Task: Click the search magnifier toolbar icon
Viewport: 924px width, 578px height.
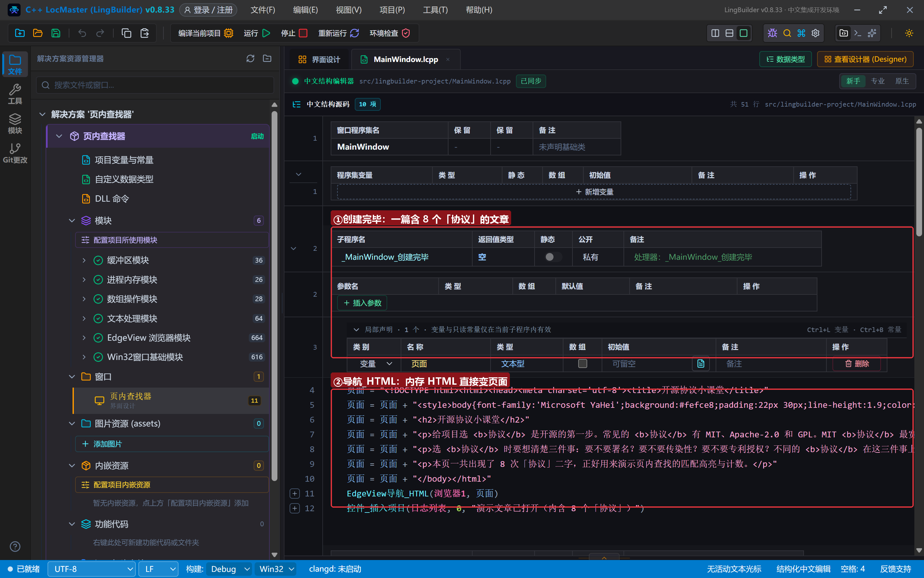Action: pos(787,33)
